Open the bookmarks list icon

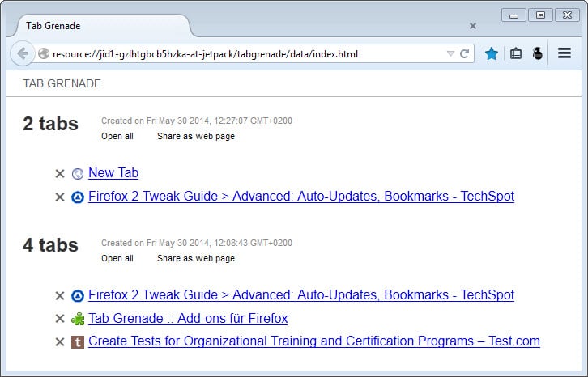(x=515, y=54)
